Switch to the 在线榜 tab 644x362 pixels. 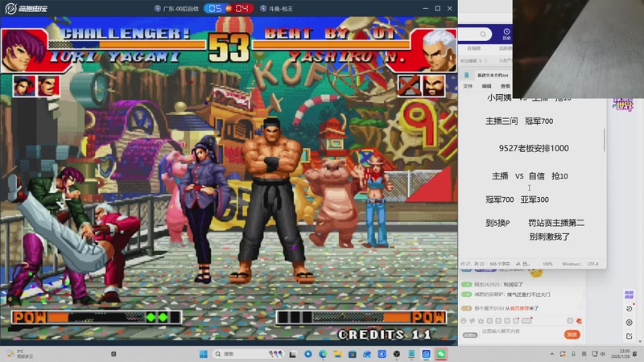click(473, 48)
